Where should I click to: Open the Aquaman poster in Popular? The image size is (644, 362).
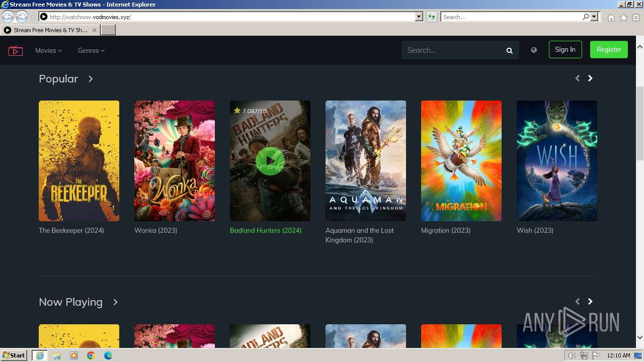pyautogui.click(x=366, y=161)
